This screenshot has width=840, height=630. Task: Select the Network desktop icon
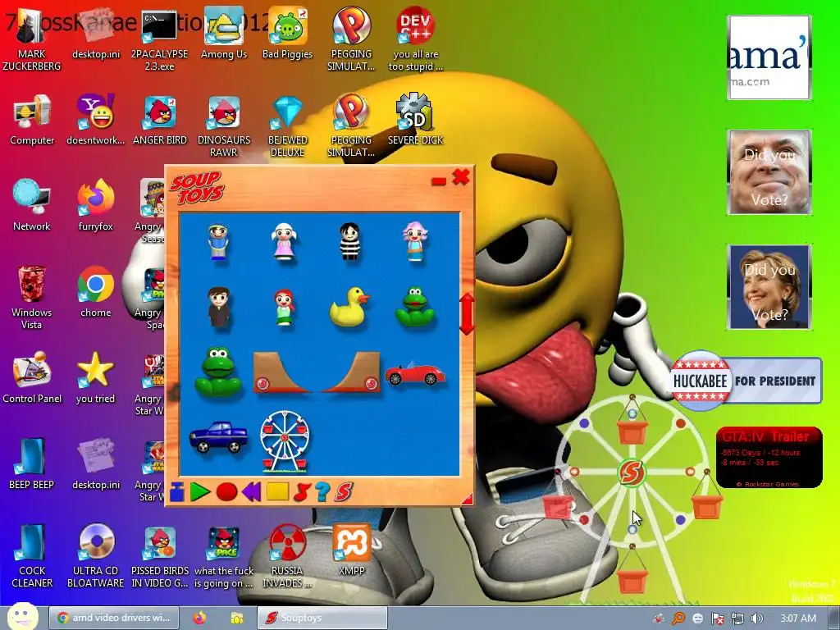coord(32,206)
